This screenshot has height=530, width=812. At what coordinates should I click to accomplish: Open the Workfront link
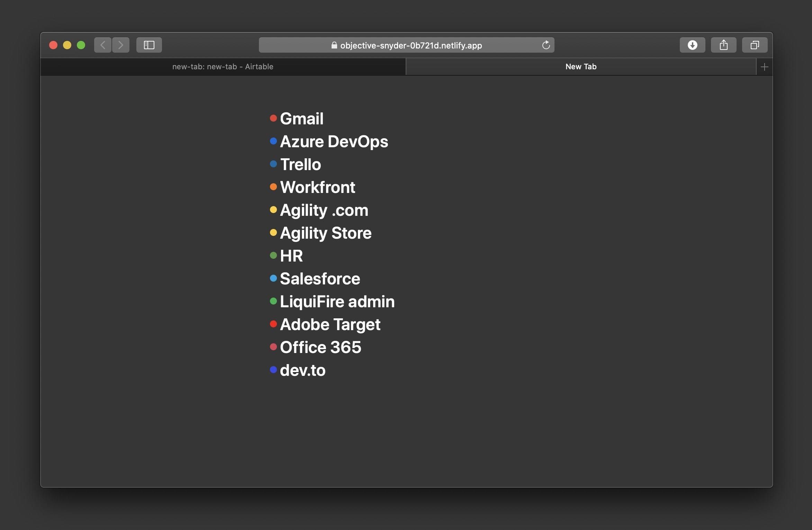317,187
